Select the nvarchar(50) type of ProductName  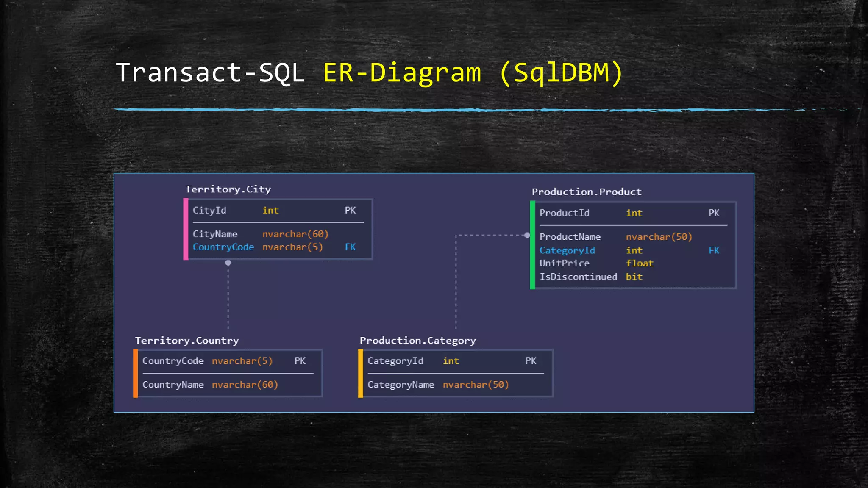[x=659, y=237]
